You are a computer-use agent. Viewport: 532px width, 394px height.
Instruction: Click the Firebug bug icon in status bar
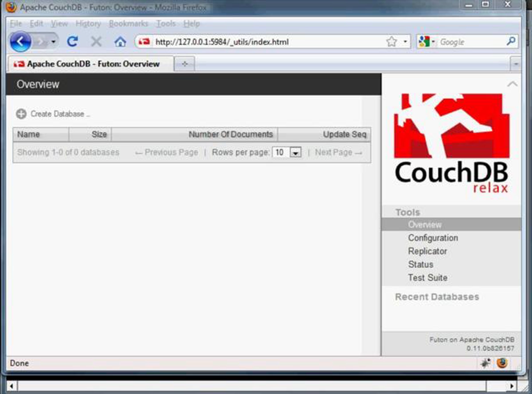coord(485,363)
